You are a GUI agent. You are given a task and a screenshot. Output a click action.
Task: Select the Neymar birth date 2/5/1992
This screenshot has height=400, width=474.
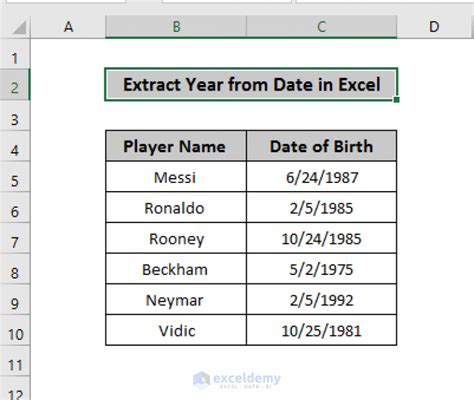(x=322, y=300)
